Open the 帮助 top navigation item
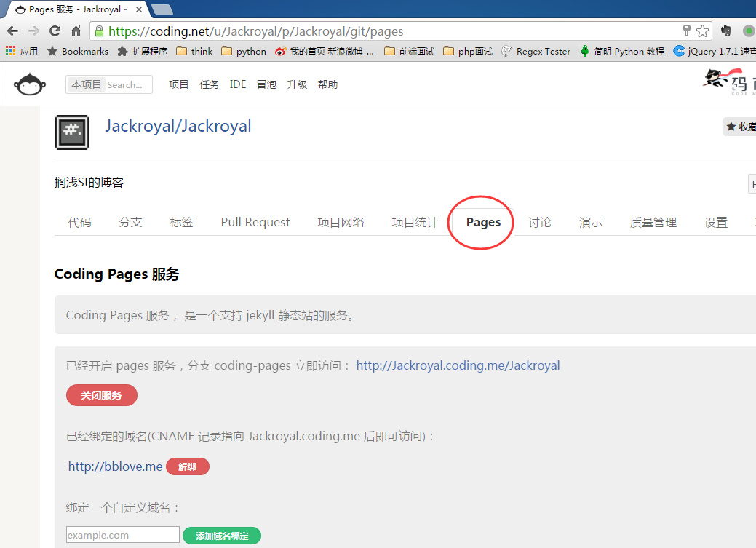The image size is (756, 548). click(x=327, y=84)
